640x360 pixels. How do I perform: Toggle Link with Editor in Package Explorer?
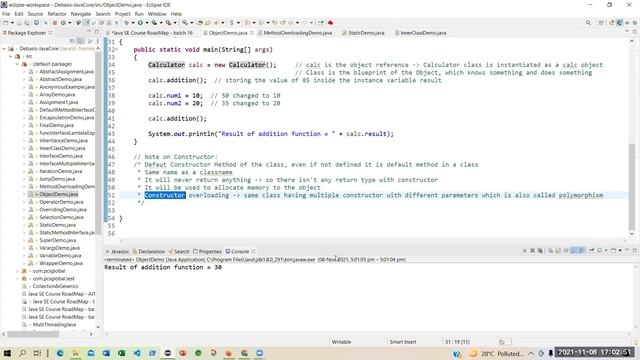pyautogui.click(x=80, y=41)
